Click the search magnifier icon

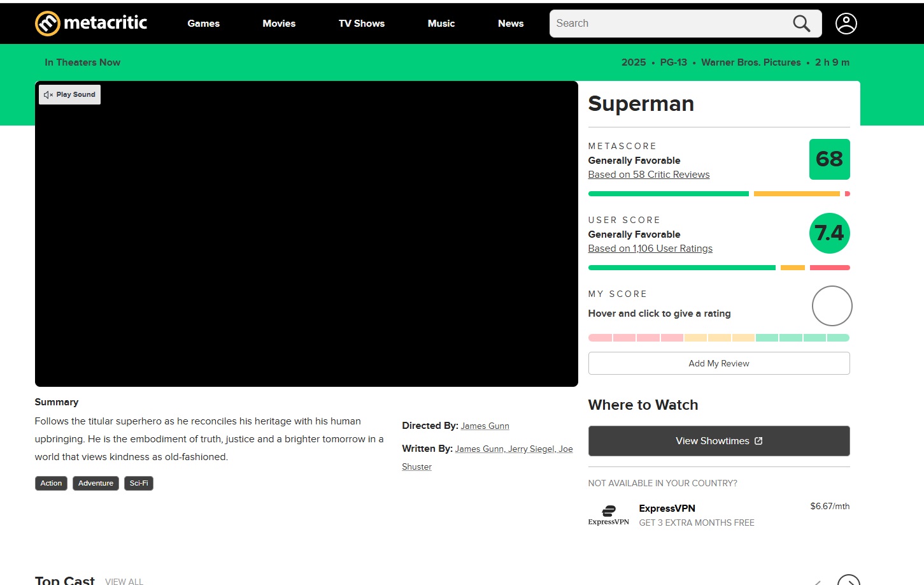pyautogui.click(x=801, y=24)
